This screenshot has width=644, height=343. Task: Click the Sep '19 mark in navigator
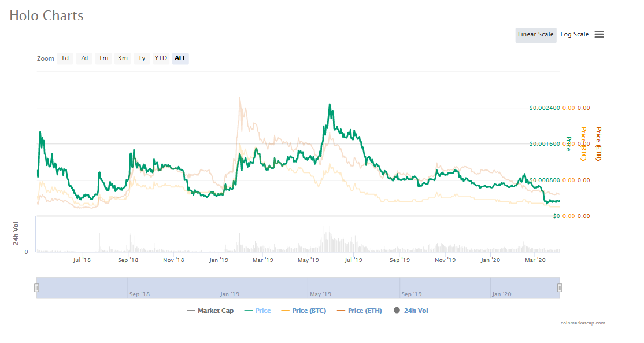[412, 294]
